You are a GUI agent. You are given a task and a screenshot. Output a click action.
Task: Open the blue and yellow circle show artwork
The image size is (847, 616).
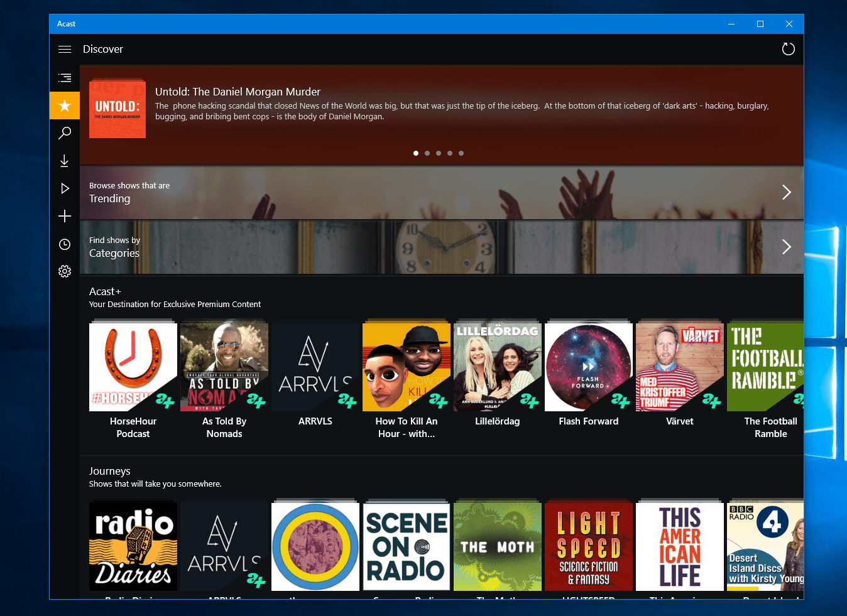[315, 547]
